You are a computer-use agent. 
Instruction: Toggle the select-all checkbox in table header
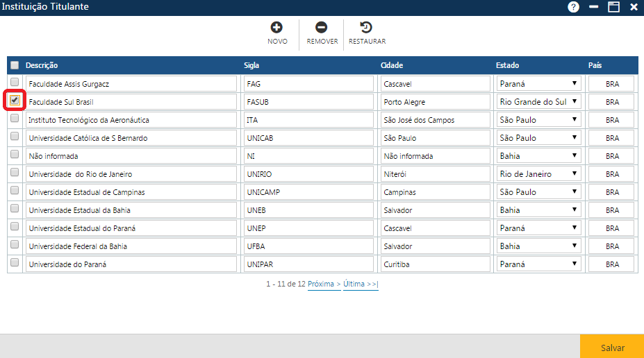pyautogui.click(x=15, y=65)
